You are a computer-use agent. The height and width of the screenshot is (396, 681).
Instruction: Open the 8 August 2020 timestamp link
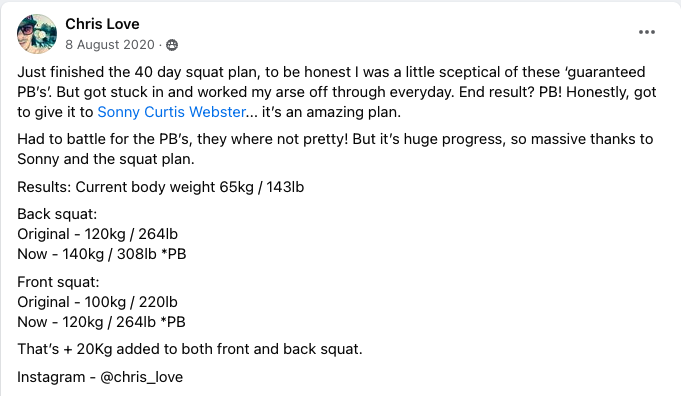coord(110,45)
